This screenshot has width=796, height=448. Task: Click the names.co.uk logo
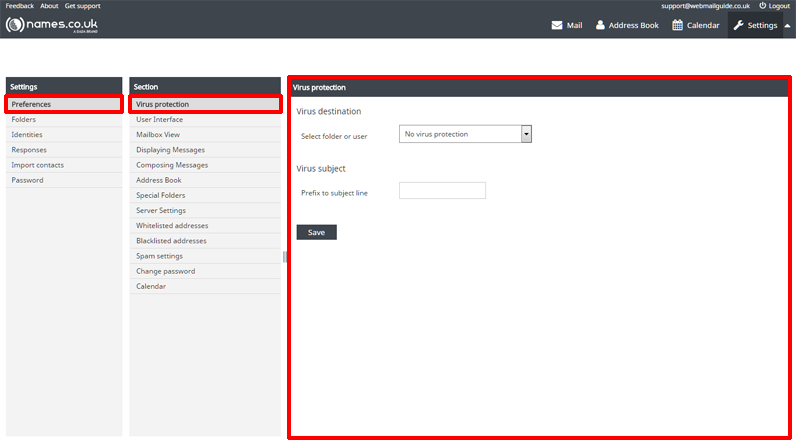coord(52,24)
